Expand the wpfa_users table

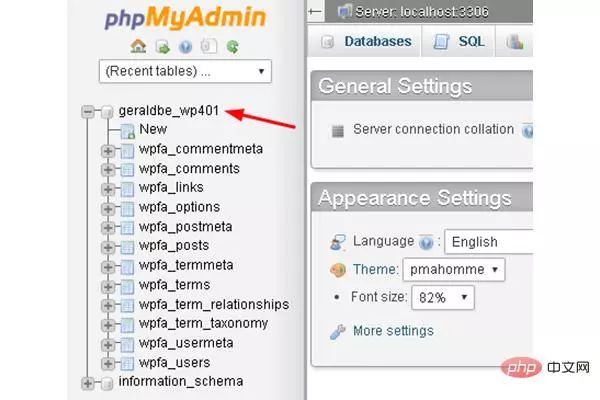coord(108,363)
